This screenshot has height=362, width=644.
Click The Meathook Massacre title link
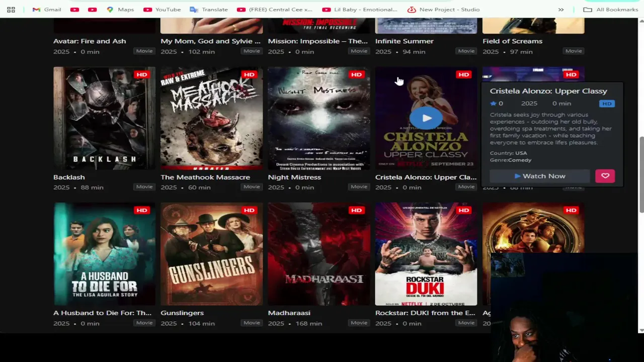(x=205, y=177)
